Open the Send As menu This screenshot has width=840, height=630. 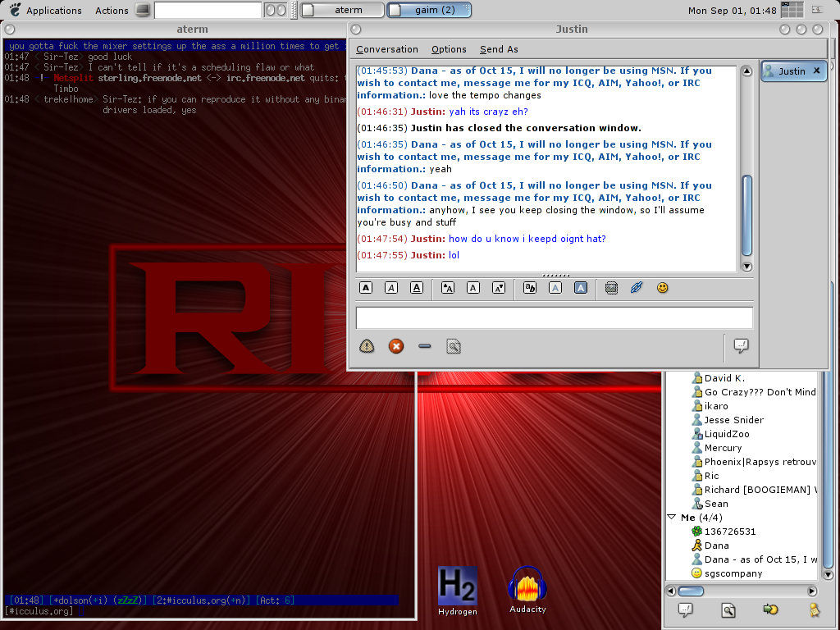coord(499,49)
